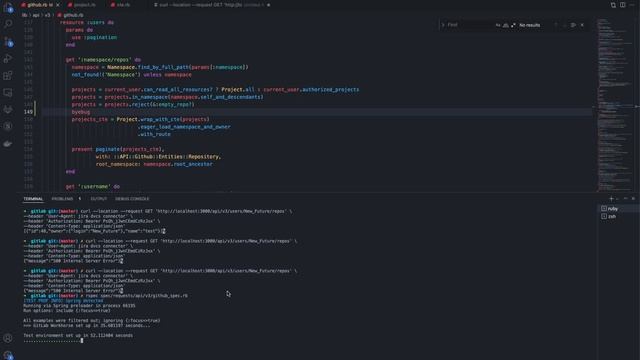Switch to the github.rb editor tab
Viewport: 640px width, 360px height.
pos(40,5)
